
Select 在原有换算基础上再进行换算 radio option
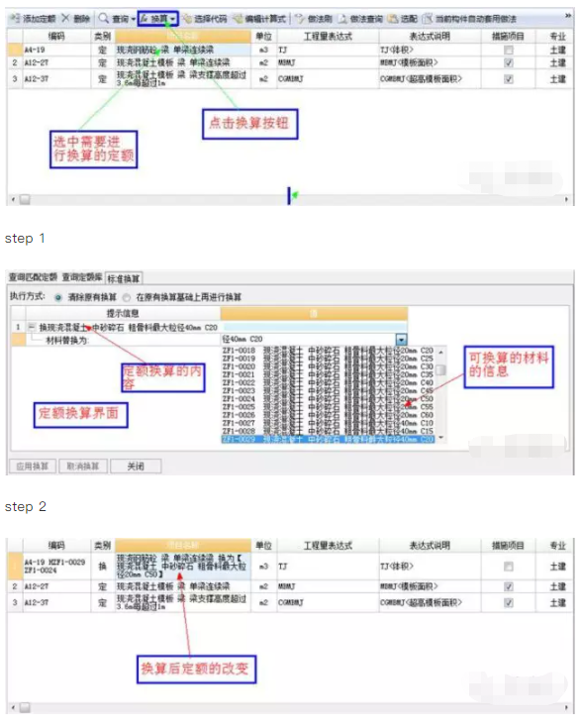(127, 297)
